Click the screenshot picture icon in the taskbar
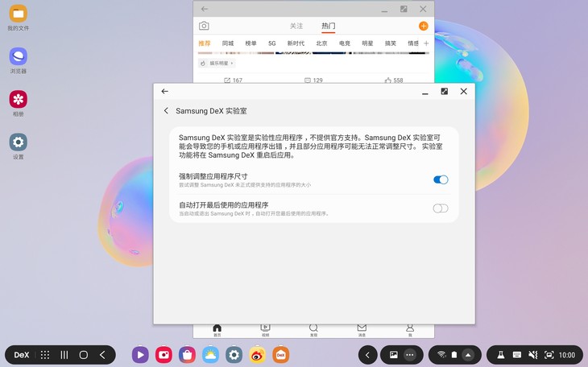Image resolution: width=588 pixels, height=367 pixels. coord(393,355)
